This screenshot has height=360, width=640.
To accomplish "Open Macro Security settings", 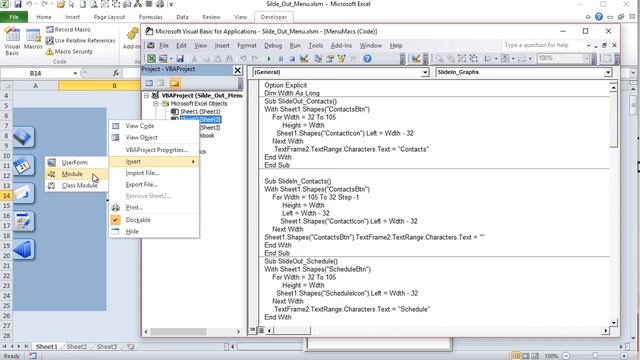I will pos(69,52).
